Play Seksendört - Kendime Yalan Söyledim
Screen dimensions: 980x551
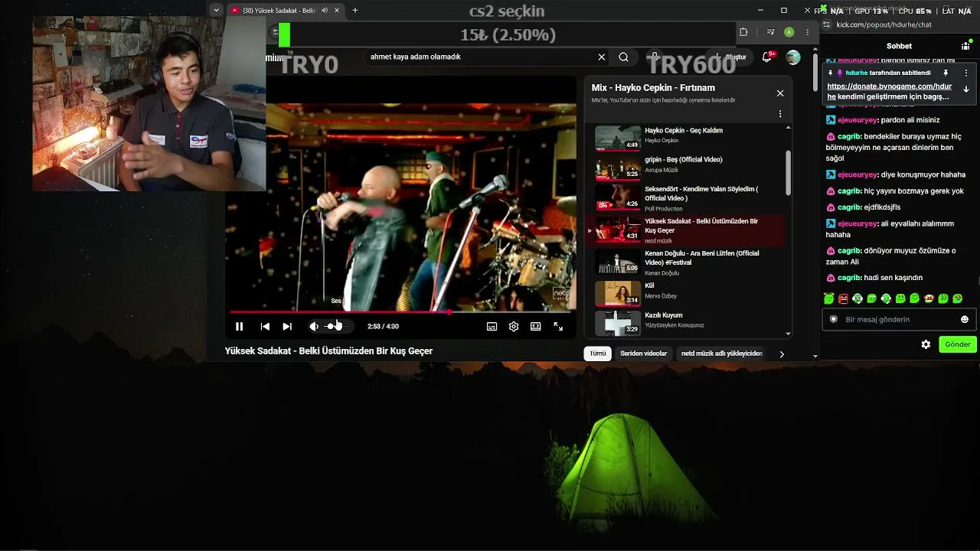690,197
